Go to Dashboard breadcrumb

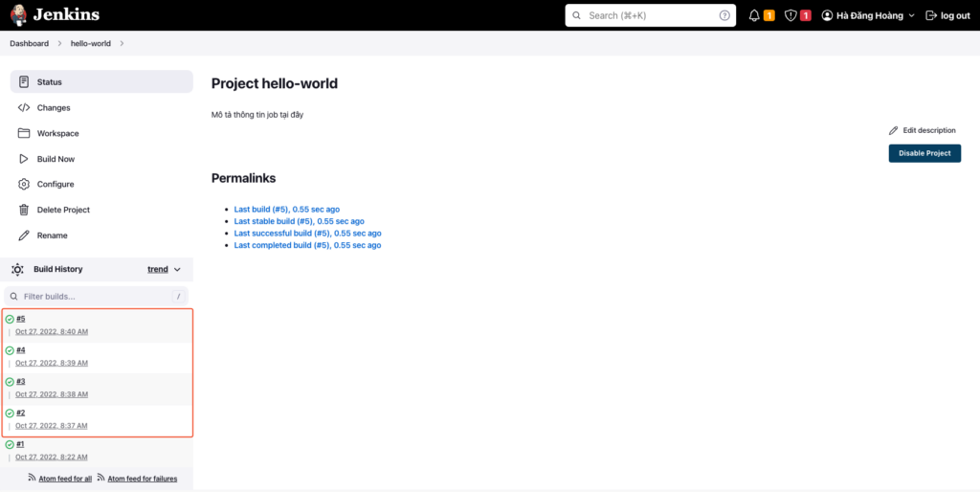[30, 44]
